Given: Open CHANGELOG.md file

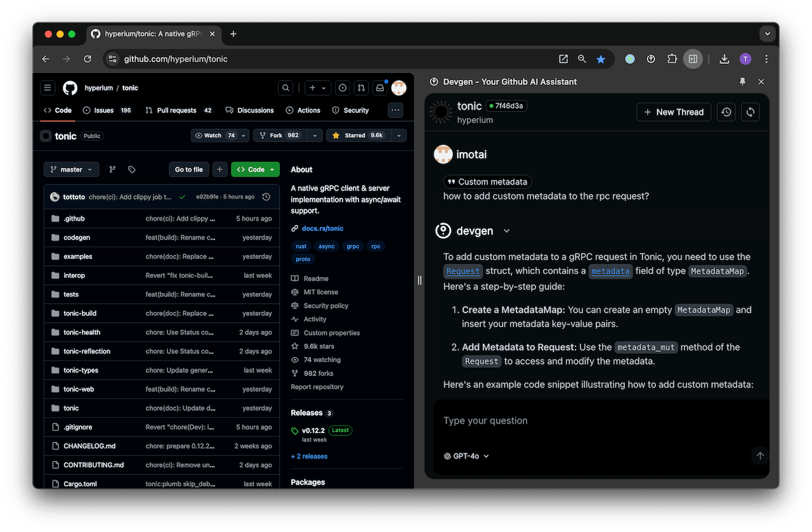Looking at the screenshot, I should [89, 446].
